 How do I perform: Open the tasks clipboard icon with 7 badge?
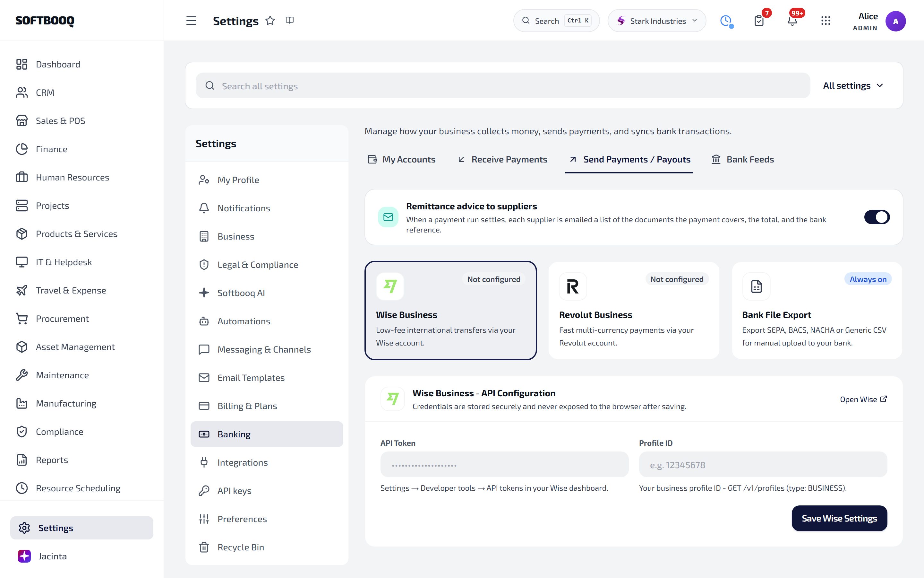[759, 21]
